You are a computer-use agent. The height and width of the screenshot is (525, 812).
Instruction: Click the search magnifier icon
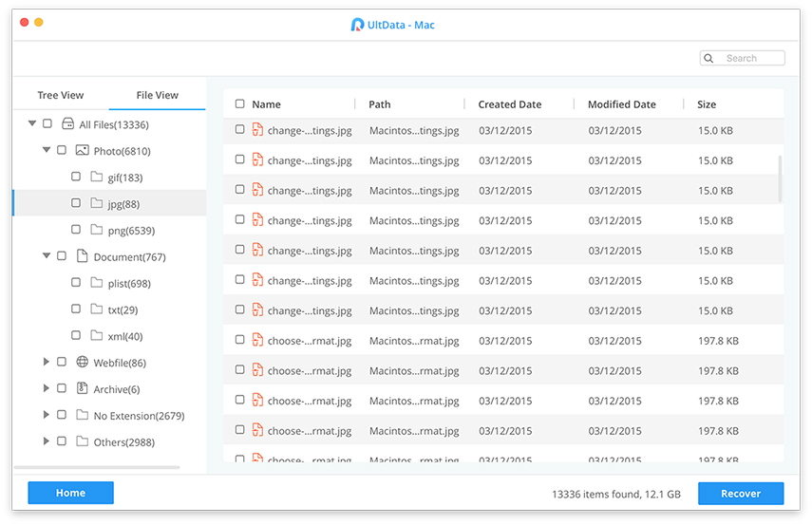708,58
